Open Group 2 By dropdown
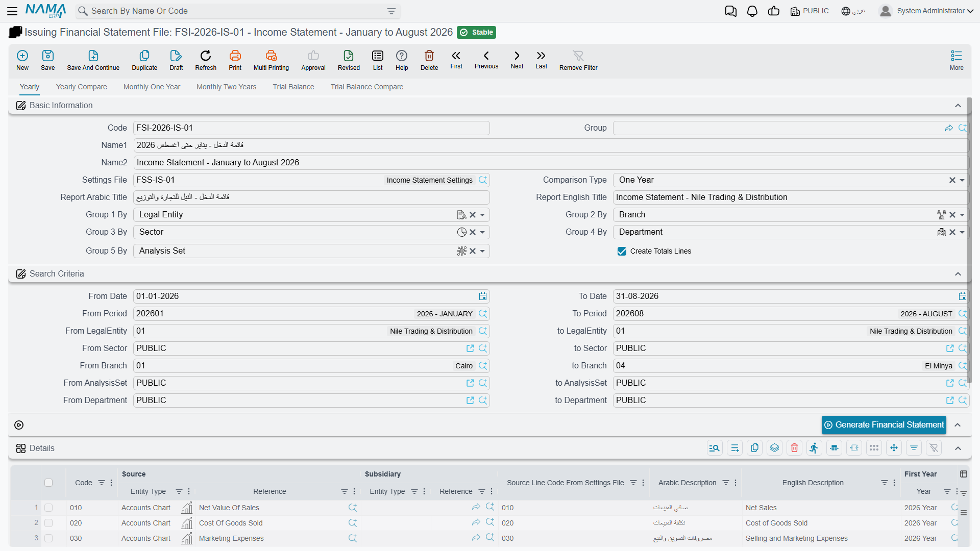The height and width of the screenshot is (551, 980). pyautogui.click(x=962, y=215)
